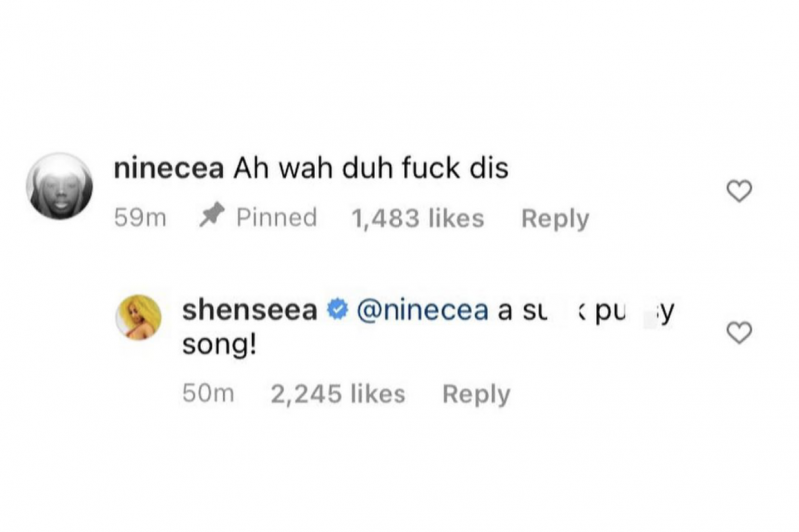Tap the heart on shenseea's reply
Screen dimensions: 799x532
tap(738, 333)
